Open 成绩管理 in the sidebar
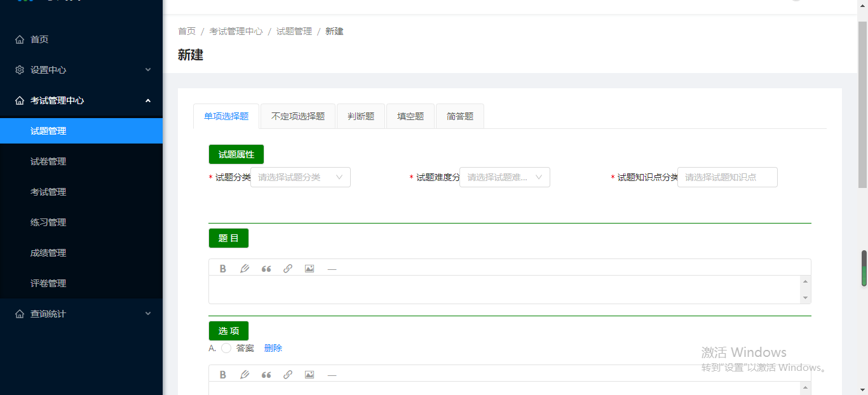 tap(81, 253)
